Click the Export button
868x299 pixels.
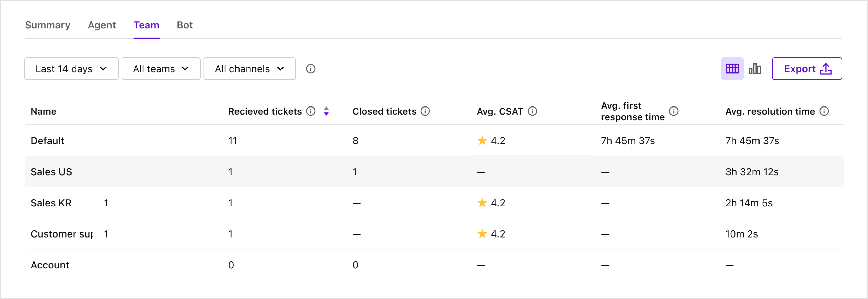pyautogui.click(x=807, y=69)
